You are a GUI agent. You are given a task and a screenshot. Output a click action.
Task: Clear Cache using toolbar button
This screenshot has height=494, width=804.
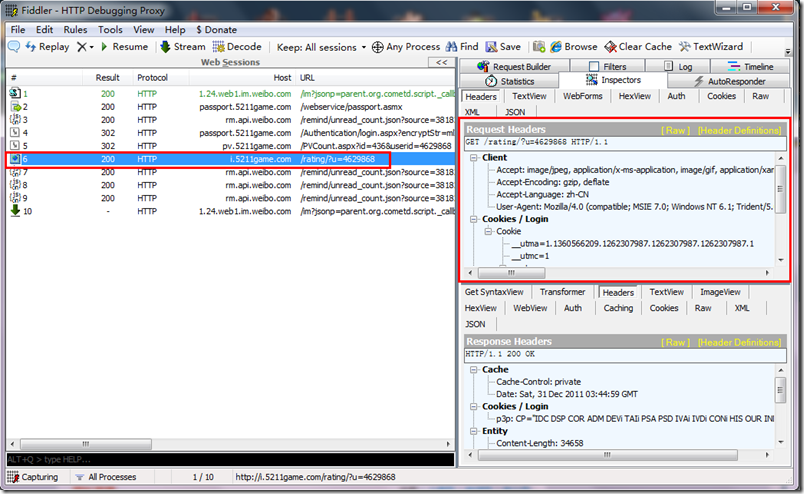(x=638, y=47)
